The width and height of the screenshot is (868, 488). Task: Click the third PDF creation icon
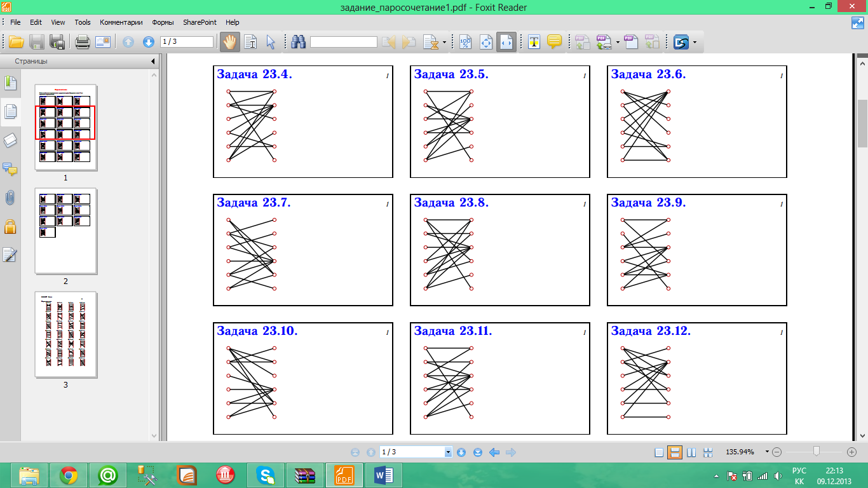click(x=631, y=43)
